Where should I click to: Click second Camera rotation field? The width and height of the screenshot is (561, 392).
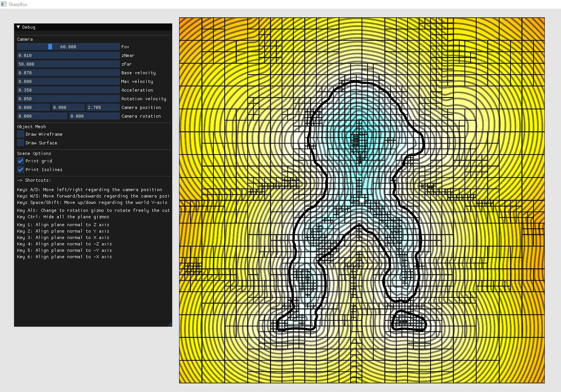click(x=94, y=116)
